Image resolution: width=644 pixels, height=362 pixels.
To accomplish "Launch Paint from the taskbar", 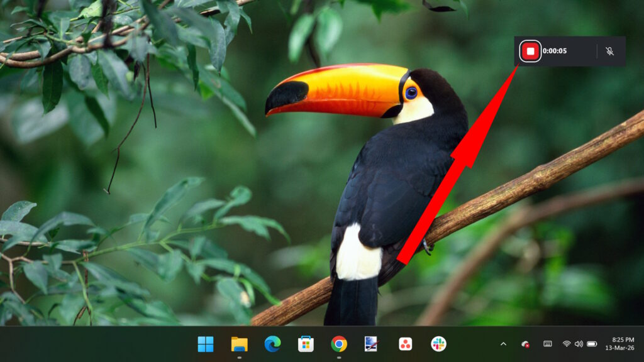I will 369,345.
